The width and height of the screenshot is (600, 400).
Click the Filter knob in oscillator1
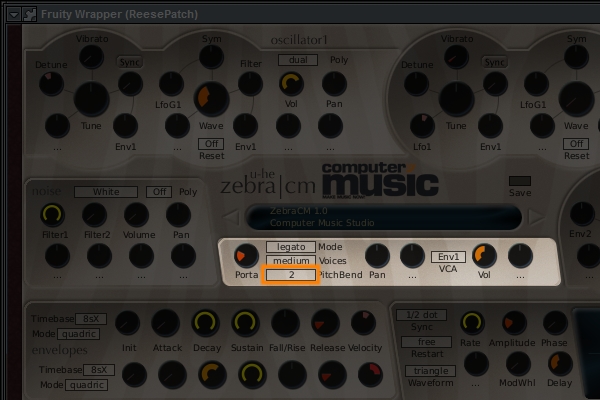coord(250,84)
